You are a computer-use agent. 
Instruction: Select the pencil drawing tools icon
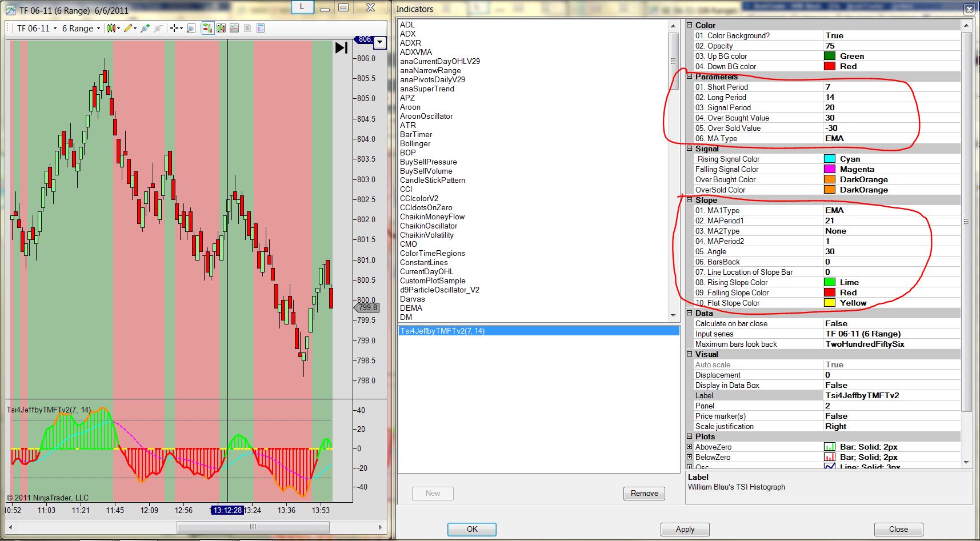(x=128, y=28)
